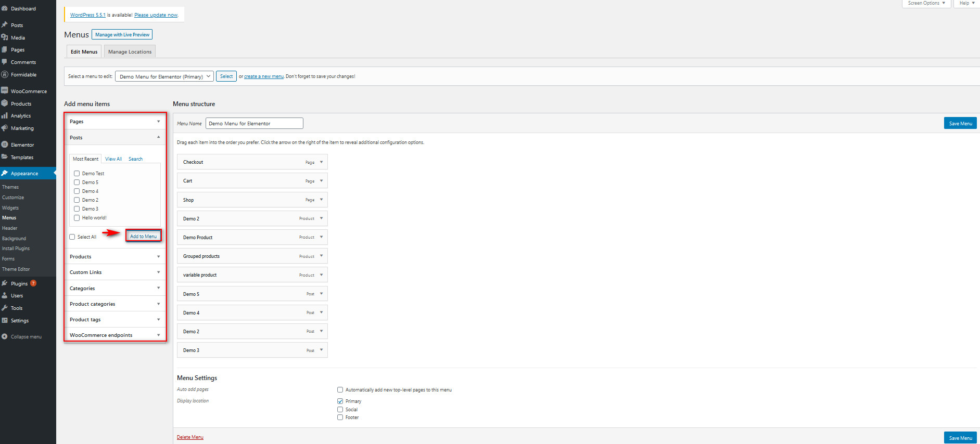Click the Marketing megaphone icon
This screenshot has height=444, width=980.
click(5, 128)
